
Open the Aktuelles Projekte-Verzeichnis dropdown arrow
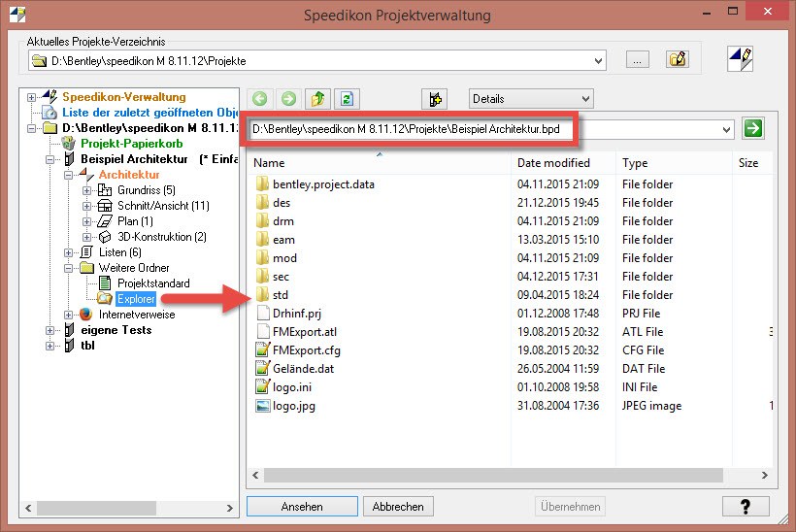click(599, 61)
